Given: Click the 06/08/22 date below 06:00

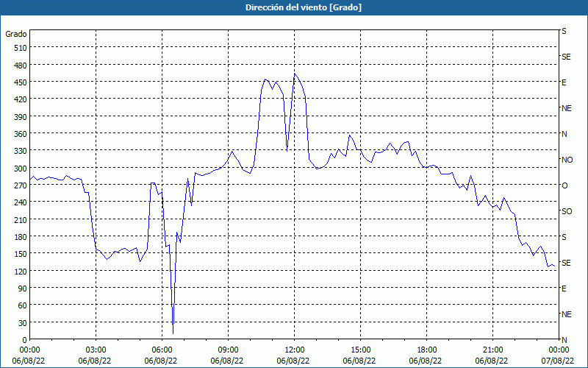Looking at the screenshot, I should (162, 361).
